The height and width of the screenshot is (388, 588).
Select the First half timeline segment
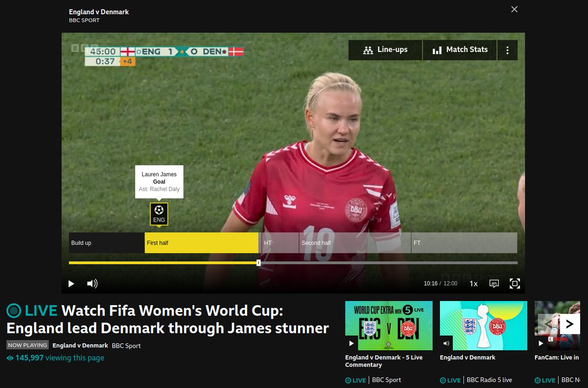click(x=201, y=243)
